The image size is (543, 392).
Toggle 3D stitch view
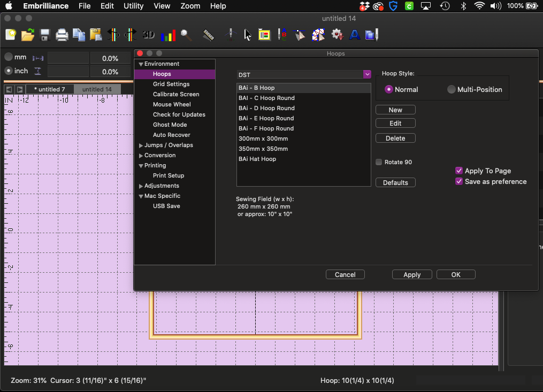point(149,35)
